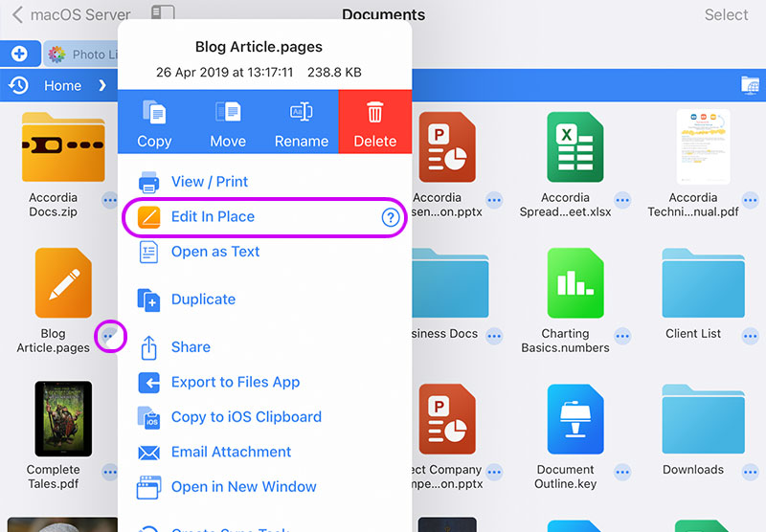Open the Blog Article.pages file icon
This screenshot has width=766, height=532.
coord(63,282)
